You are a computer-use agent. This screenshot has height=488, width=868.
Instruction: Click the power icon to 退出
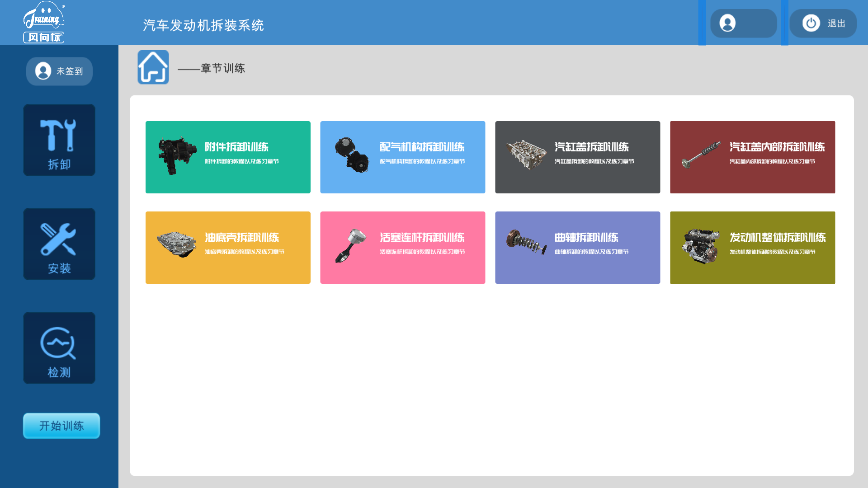tap(811, 23)
